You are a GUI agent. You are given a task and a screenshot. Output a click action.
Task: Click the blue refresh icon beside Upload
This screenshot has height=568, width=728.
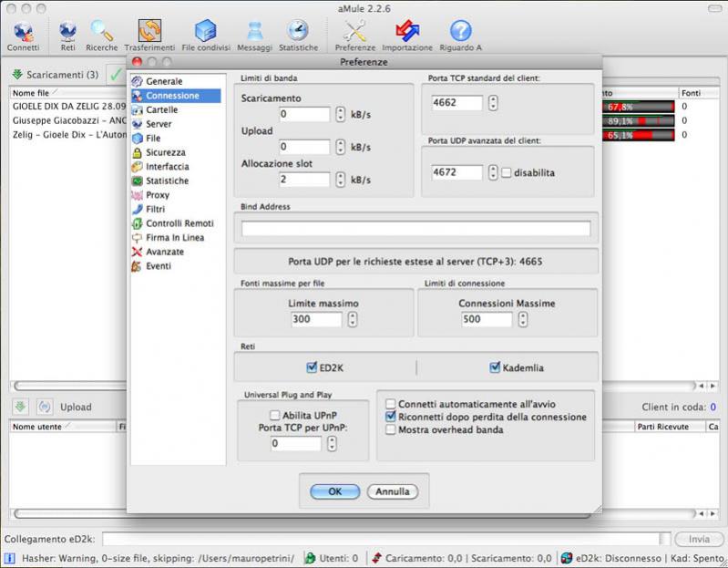(x=45, y=407)
